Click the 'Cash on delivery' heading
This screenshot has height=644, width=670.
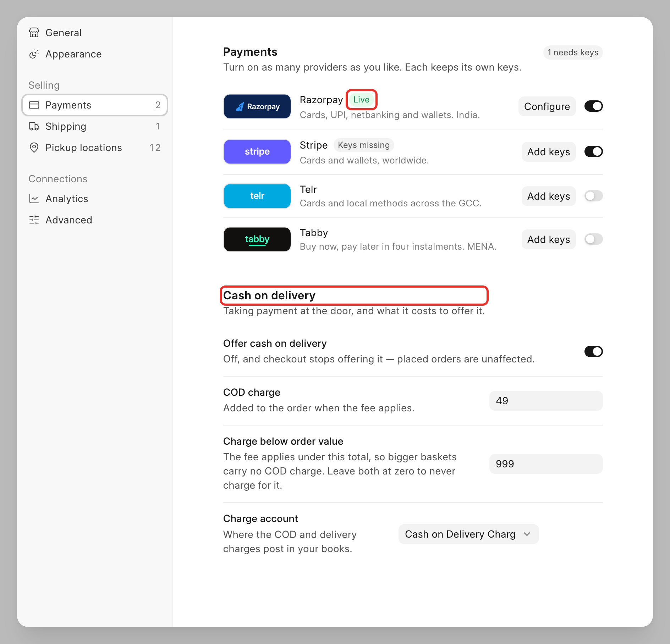pos(269,295)
